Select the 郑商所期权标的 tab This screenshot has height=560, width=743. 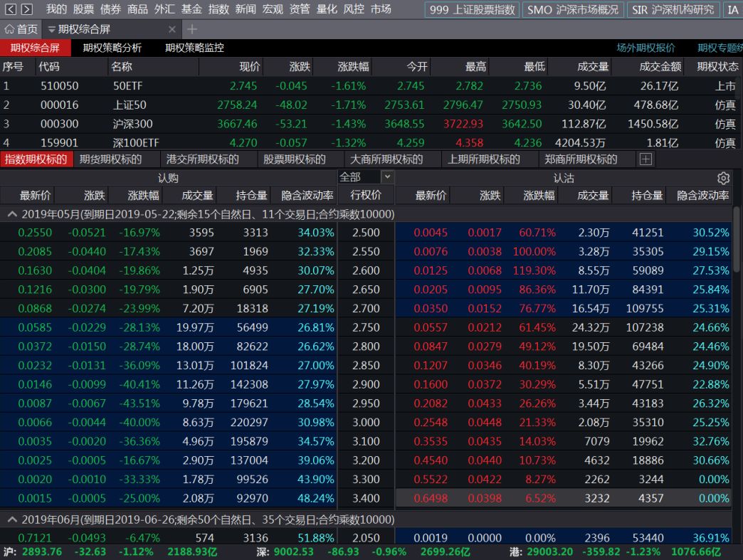tap(581, 159)
